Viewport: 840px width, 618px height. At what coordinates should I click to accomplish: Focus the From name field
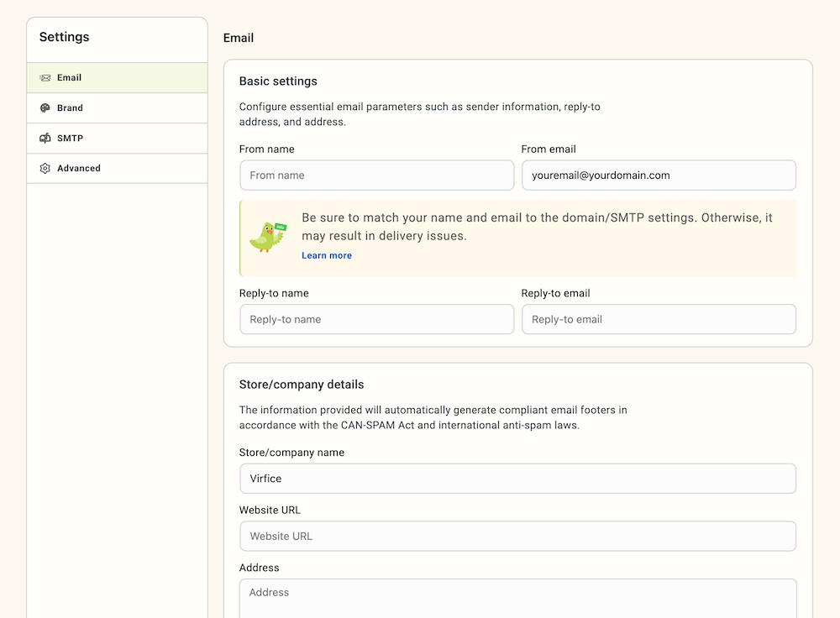(376, 175)
